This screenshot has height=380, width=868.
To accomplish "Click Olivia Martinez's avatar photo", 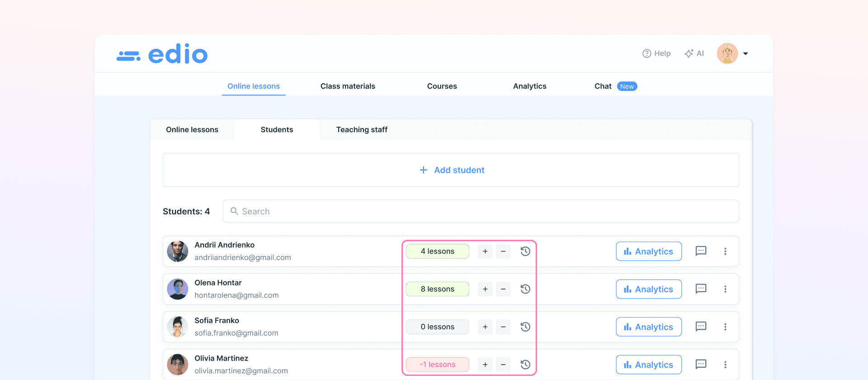I will pyautogui.click(x=178, y=365).
